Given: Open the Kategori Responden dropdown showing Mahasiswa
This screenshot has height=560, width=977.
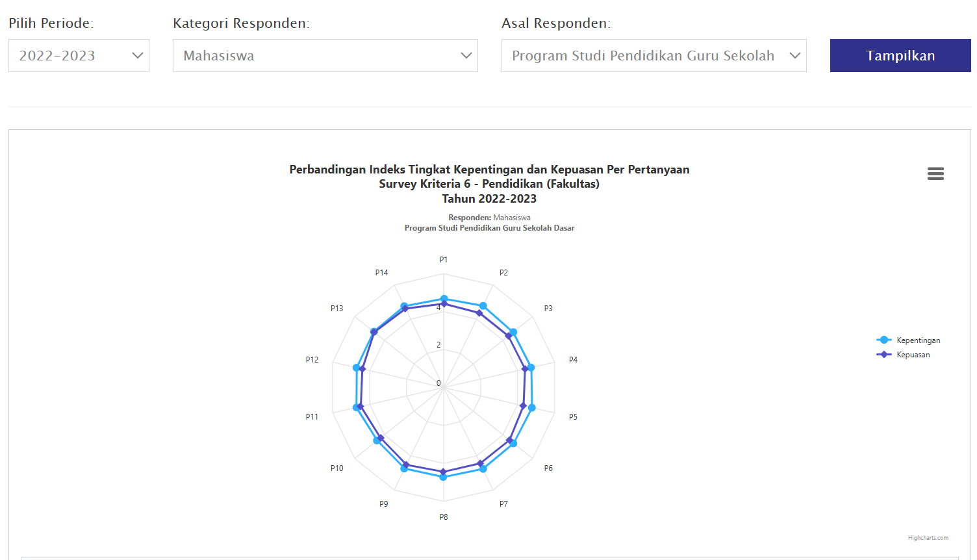Looking at the screenshot, I should [325, 56].
